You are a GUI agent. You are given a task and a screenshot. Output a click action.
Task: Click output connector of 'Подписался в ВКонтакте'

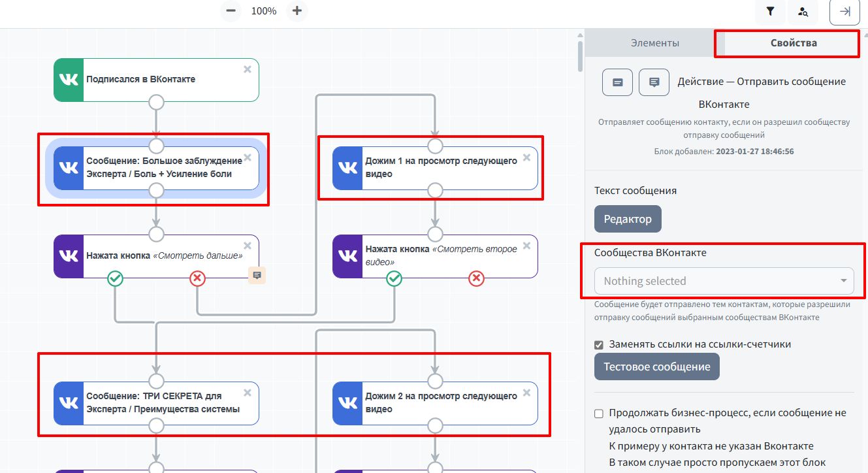coord(156,102)
